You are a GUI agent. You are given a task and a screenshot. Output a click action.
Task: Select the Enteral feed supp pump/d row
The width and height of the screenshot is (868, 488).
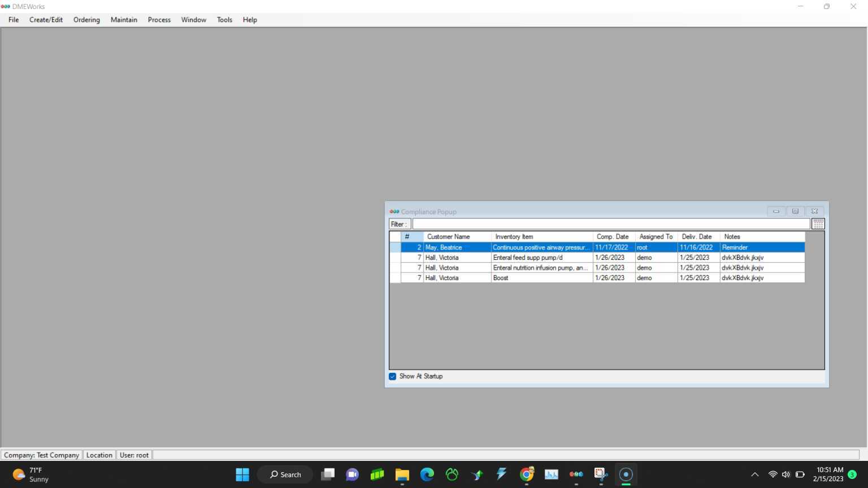coord(541,258)
